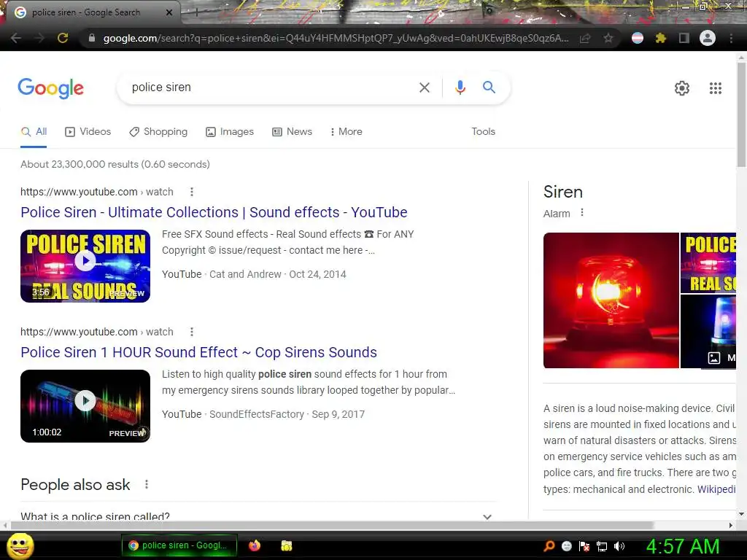This screenshot has width=747, height=560.
Task: Clear the search box with X
Action: pos(424,87)
